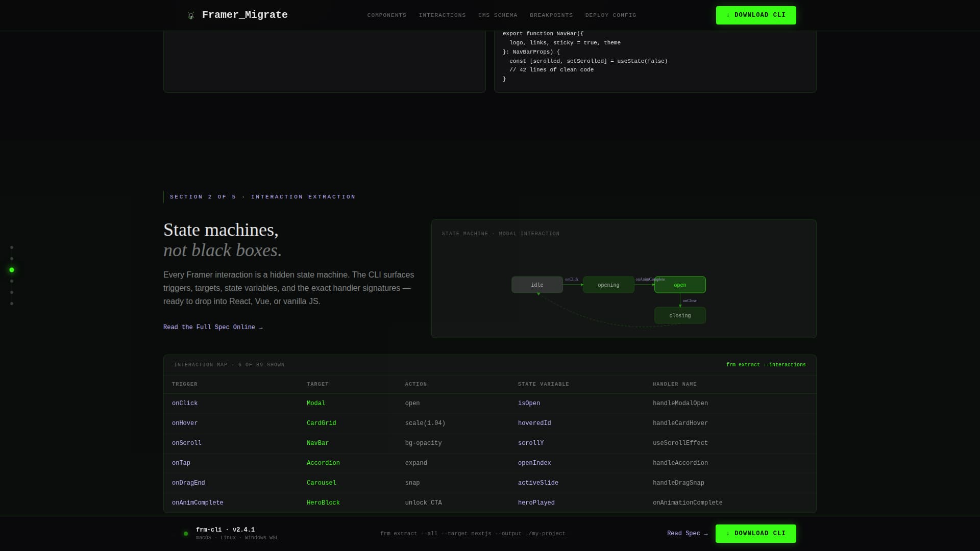Jump to the first section dot indicator
The width and height of the screenshot is (980, 551).
click(12, 247)
